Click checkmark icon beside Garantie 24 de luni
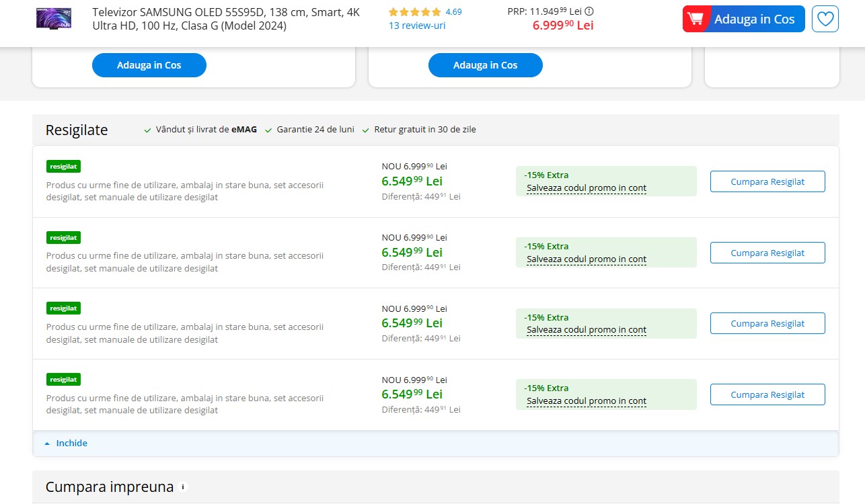 coord(269,130)
